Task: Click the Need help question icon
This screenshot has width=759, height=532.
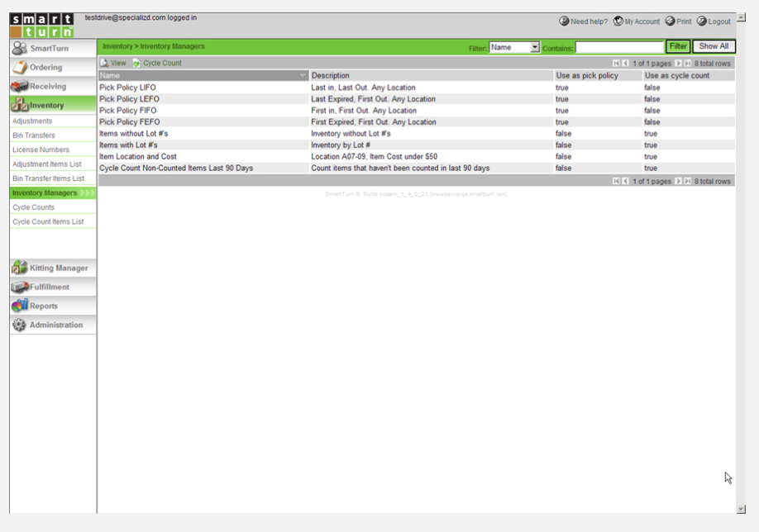Action: 564,21
